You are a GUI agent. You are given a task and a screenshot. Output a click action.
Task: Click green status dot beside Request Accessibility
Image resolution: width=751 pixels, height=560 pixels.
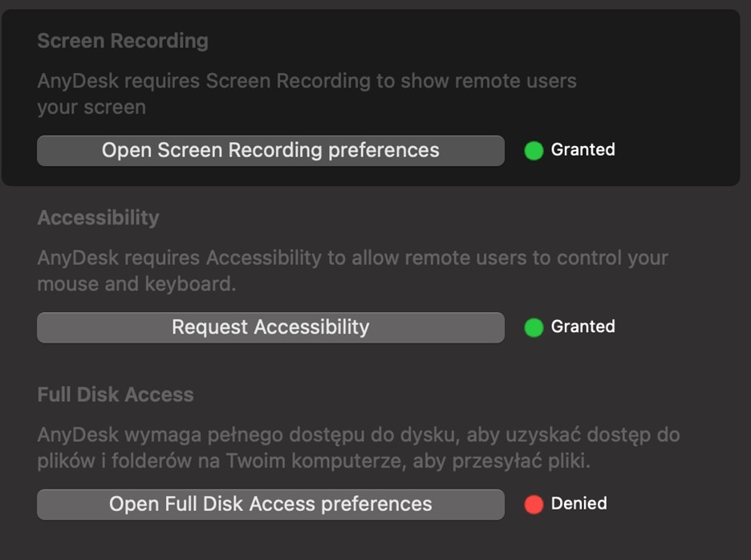click(x=534, y=327)
